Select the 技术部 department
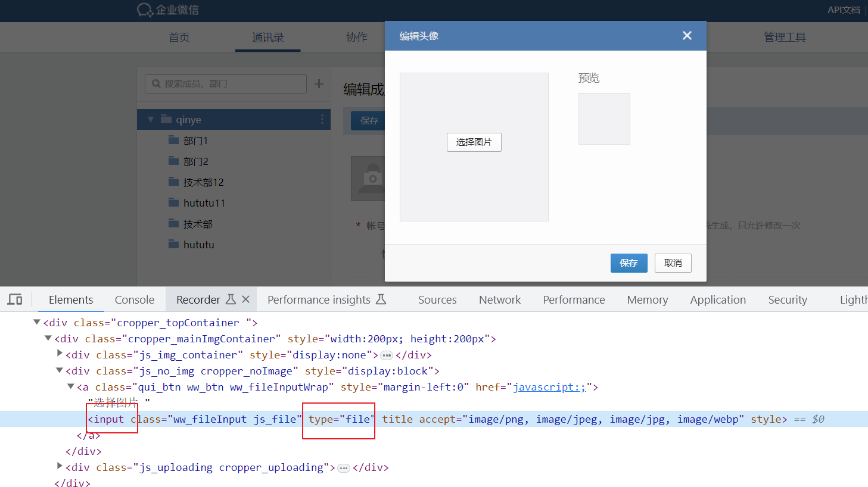 pyautogui.click(x=198, y=224)
